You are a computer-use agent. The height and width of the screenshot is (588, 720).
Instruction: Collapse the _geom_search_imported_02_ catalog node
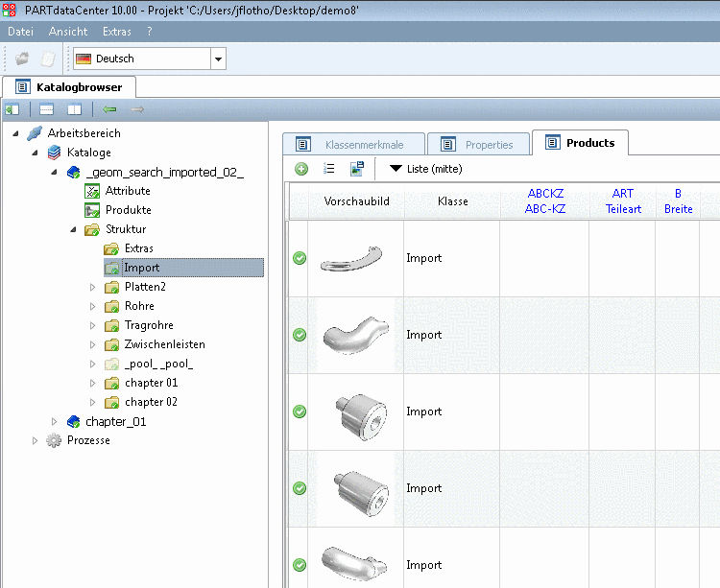[x=54, y=172]
